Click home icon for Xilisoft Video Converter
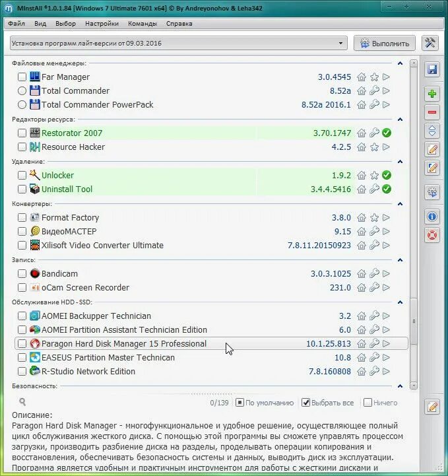Screen dimensions: 448x476 [x=362, y=246]
